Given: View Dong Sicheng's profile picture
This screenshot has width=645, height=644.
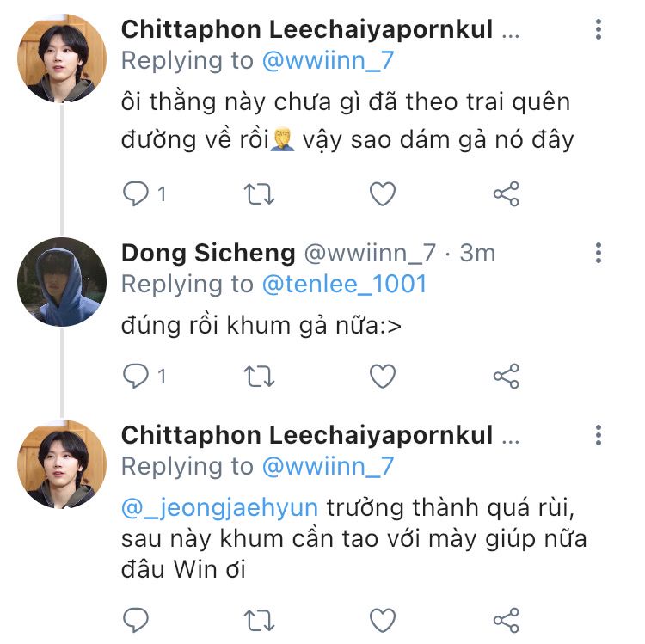Looking at the screenshot, I should (x=62, y=282).
